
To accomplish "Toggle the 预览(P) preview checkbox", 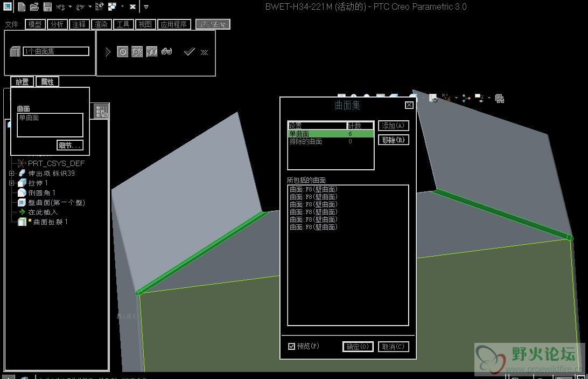I will (x=291, y=346).
